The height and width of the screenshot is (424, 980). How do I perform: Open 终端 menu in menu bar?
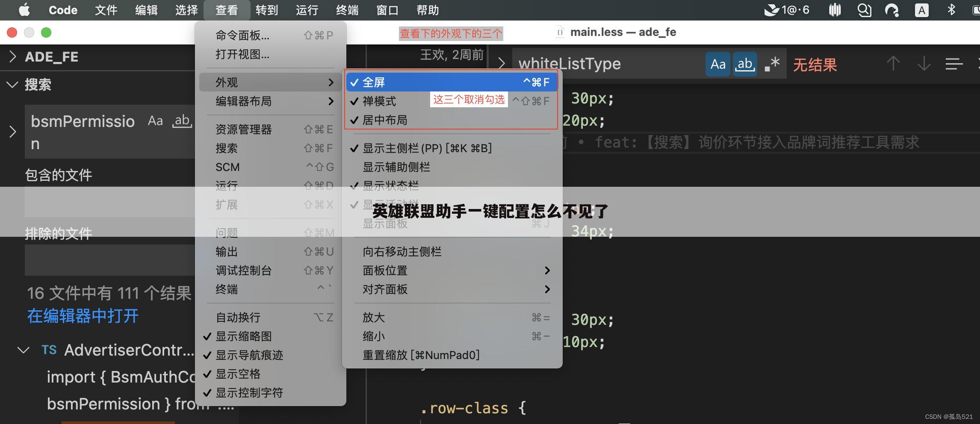tap(347, 10)
